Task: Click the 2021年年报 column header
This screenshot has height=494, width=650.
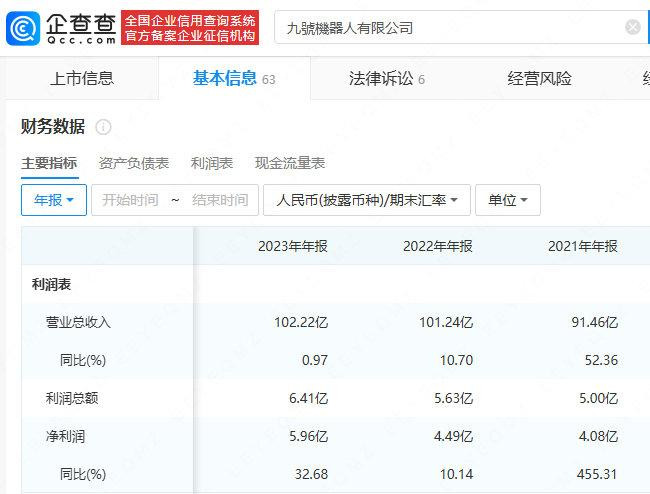Action: click(583, 246)
